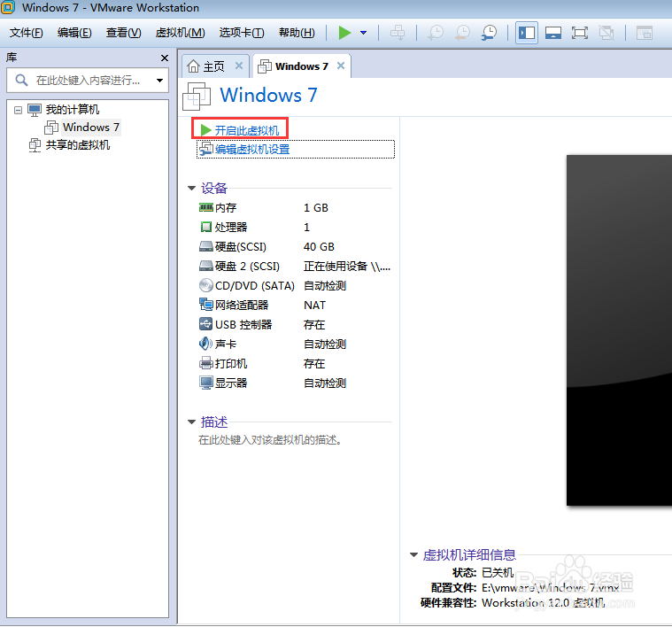
Task: Open the snapshot manager toolbar icon
Action: (x=489, y=33)
